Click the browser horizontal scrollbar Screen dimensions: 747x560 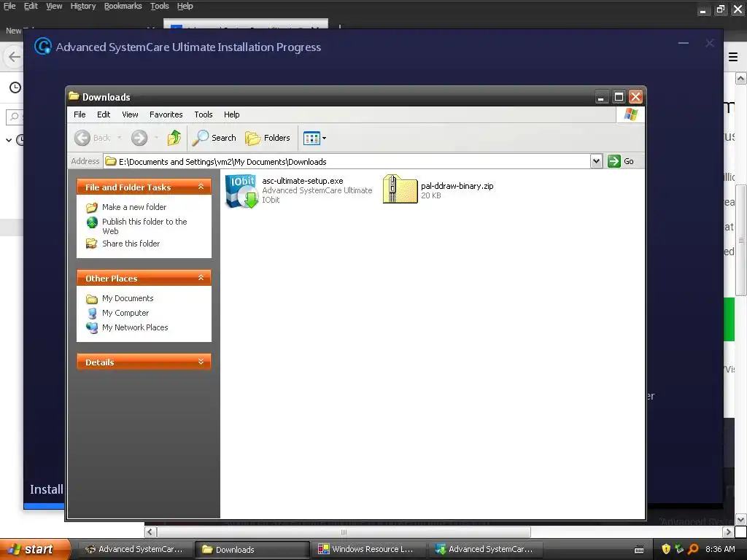(344, 532)
